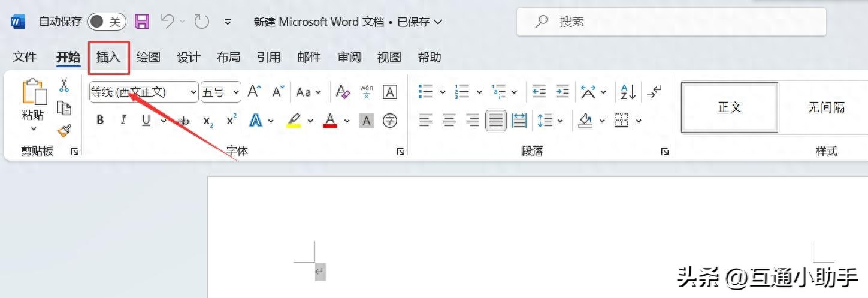Open the underline style dropdown arrow
This screenshot has height=298, width=868.
[164, 121]
